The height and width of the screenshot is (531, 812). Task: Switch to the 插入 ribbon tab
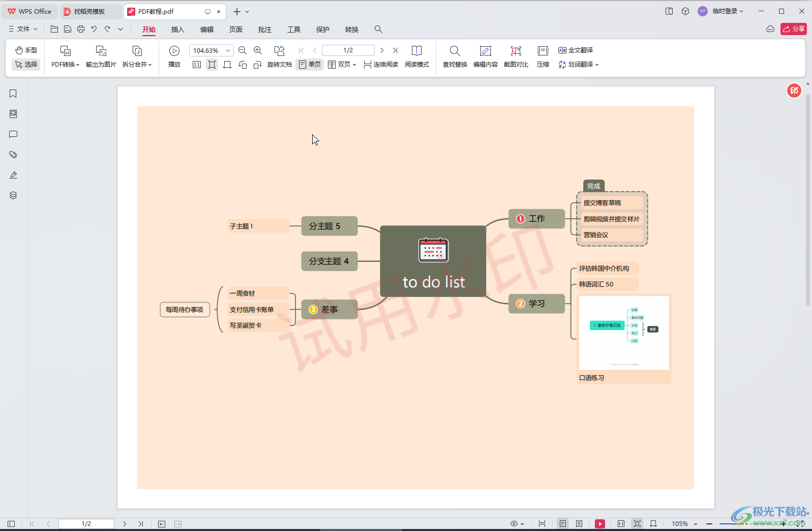pos(178,29)
